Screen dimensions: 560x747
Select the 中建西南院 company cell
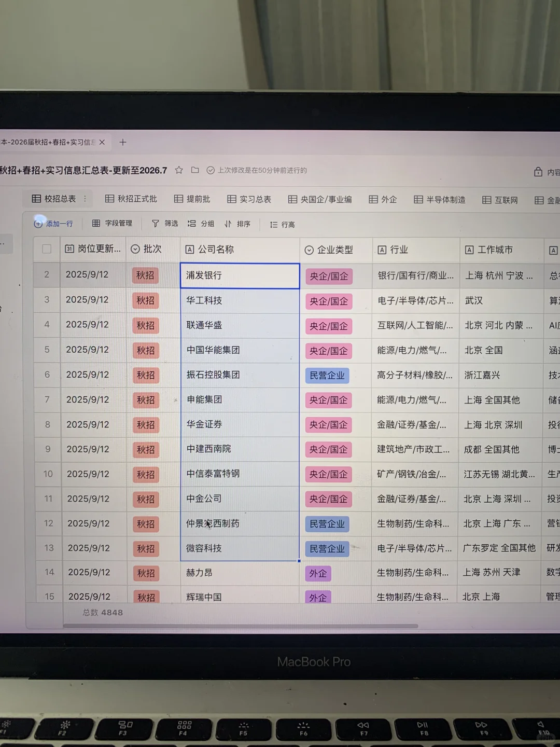(240, 449)
